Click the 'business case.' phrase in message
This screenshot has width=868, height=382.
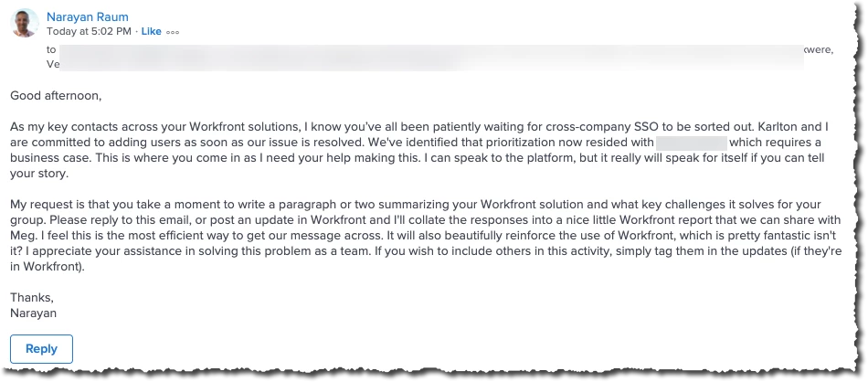(50, 158)
